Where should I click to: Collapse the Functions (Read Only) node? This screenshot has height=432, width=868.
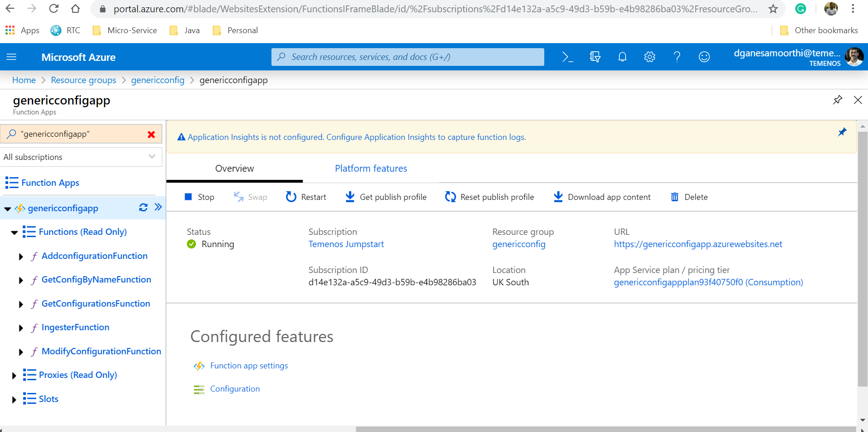click(14, 233)
